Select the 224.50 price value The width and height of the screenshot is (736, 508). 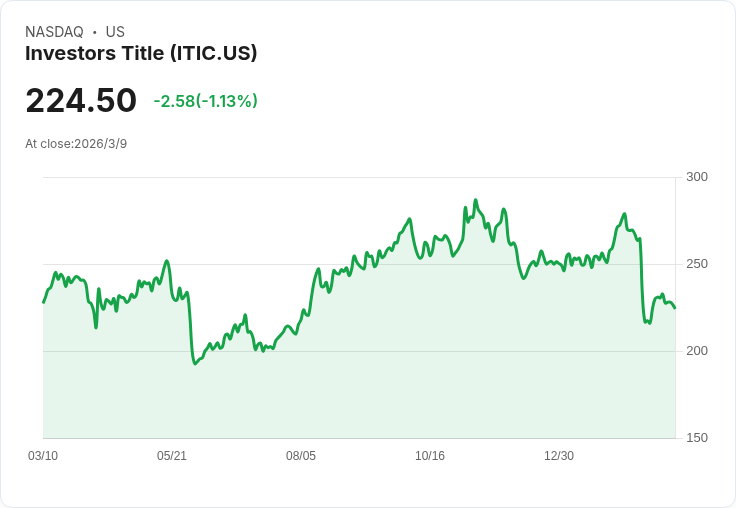[81, 100]
